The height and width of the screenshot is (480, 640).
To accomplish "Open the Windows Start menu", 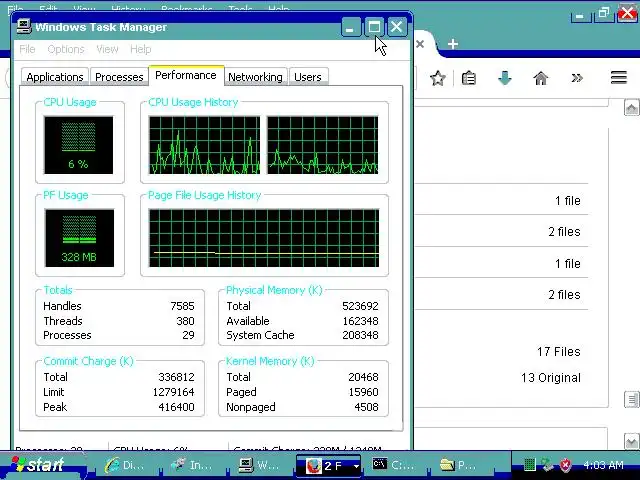I will 43,465.
